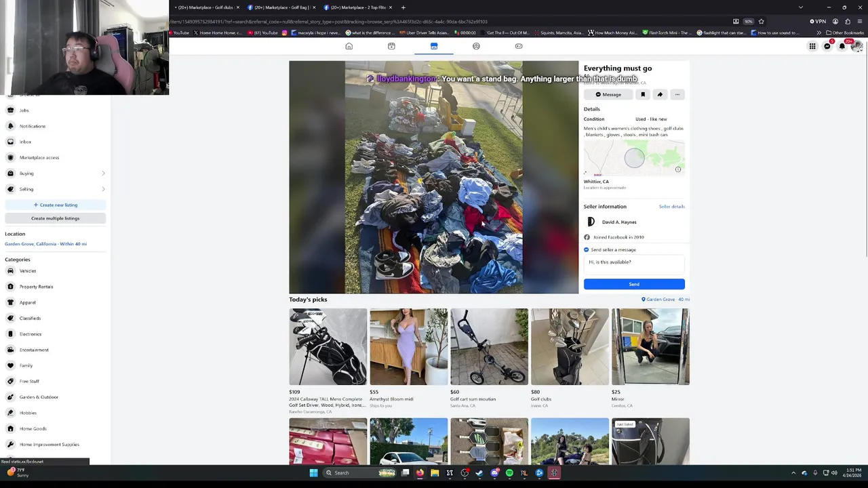Change location Garden Grove, California link
This screenshot has width=868, height=488.
(x=45, y=244)
